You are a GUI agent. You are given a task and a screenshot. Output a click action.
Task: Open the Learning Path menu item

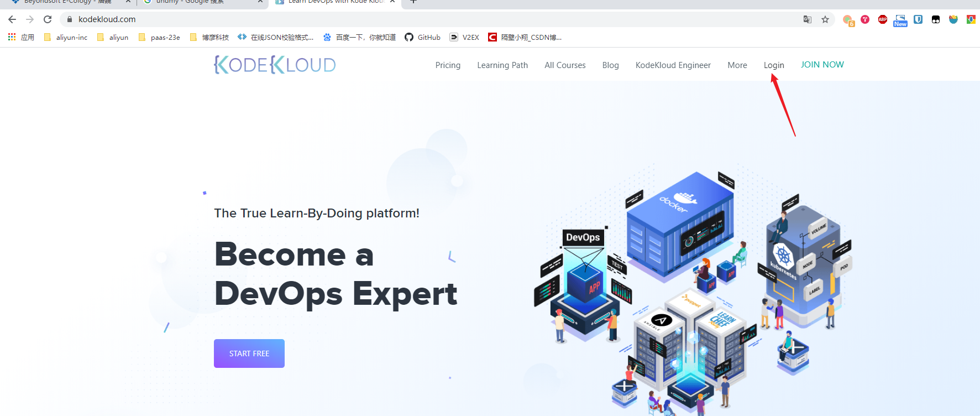(x=502, y=65)
